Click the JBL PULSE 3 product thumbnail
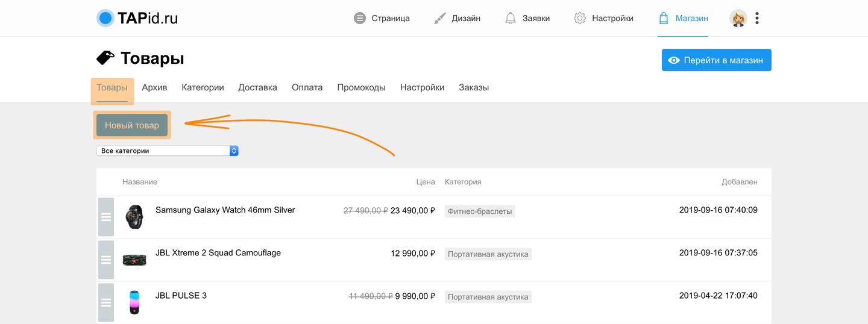 [x=134, y=302]
